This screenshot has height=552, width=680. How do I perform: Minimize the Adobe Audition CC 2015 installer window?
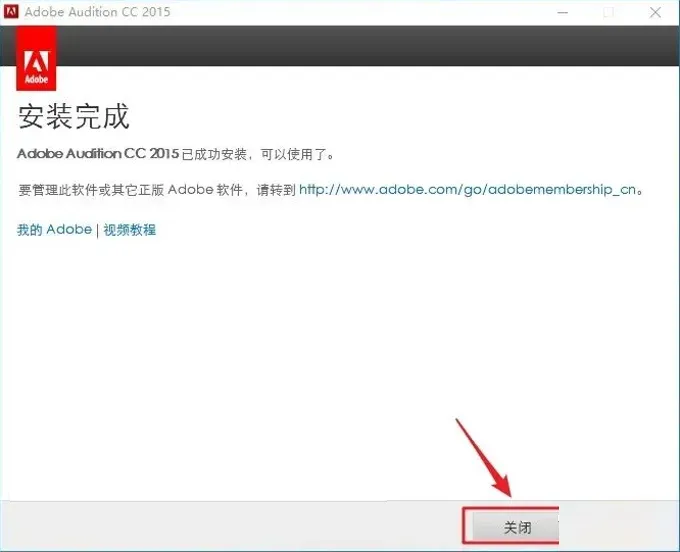[562, 12]
